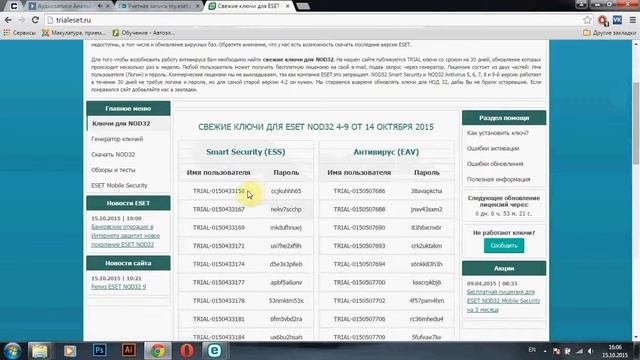Viewport: 640px width, 360px height.
Task: Click the page's vertical scrollbar thumb
Action: (x=636, y=124)
